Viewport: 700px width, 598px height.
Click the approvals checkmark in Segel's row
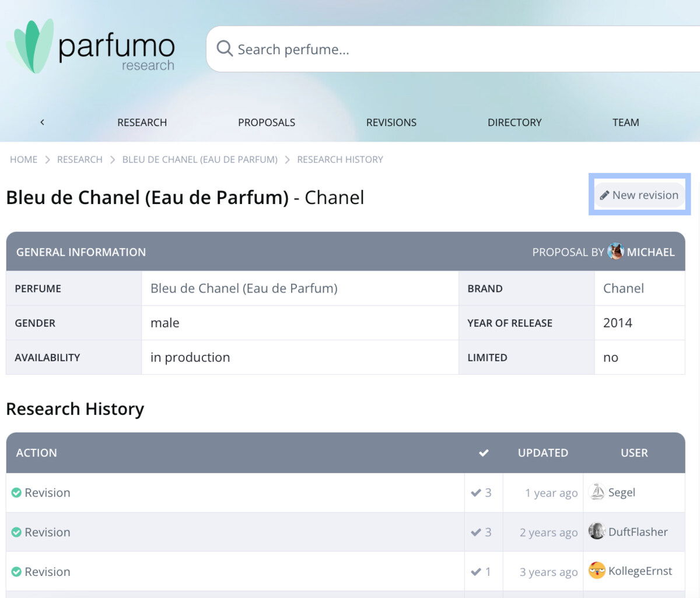tap(476, 493)
